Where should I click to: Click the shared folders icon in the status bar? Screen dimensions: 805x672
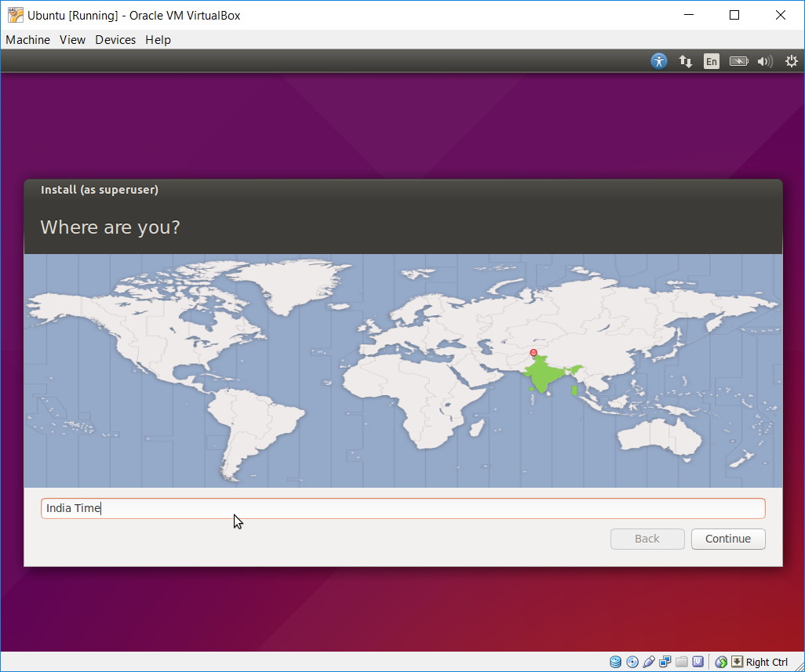point(681,661)
